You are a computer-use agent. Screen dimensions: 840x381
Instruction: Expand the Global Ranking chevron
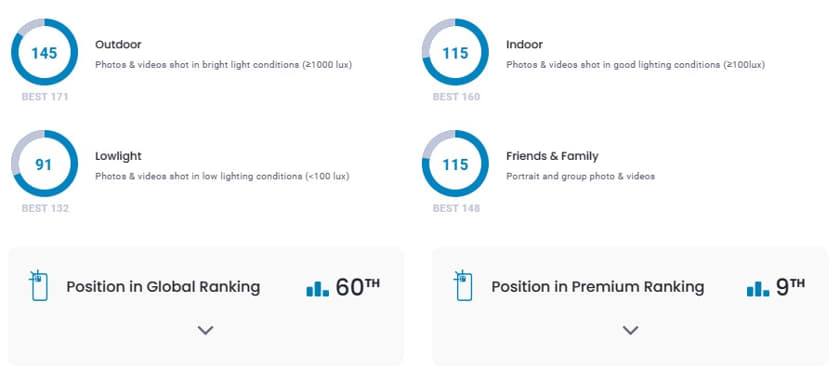(x=206, y=330)
